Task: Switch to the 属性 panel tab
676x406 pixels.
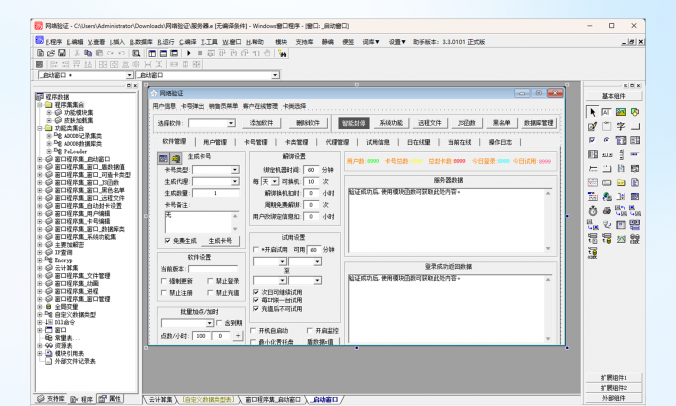Action: pos(110,399)
